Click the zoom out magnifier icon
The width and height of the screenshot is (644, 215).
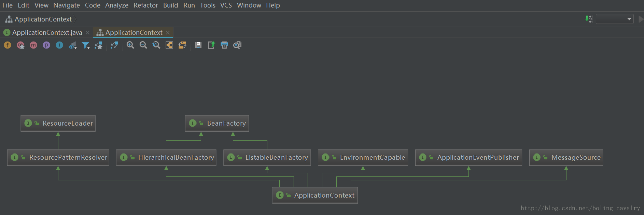tap(143, 45)
